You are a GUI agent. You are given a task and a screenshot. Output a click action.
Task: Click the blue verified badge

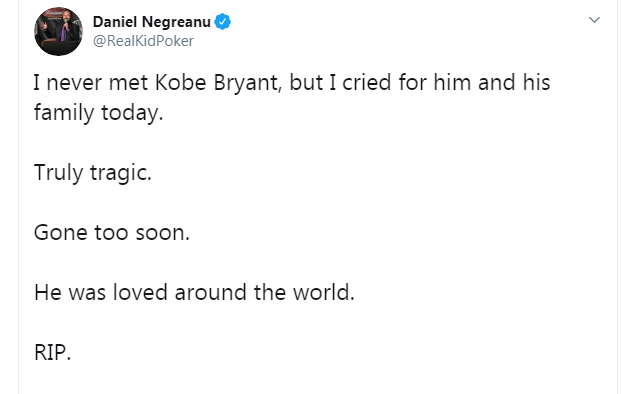pyautogui.click(x=223, y=22)
